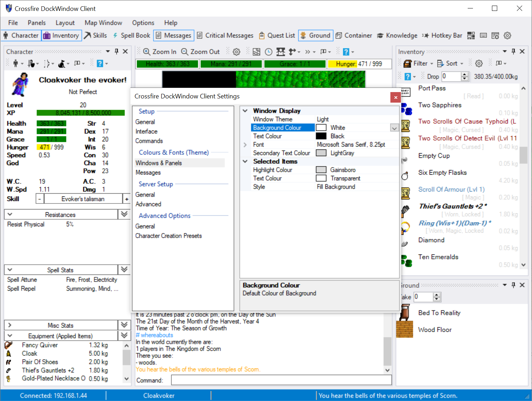Click the Command input field
532x401 pixels.
click(281, 380)
